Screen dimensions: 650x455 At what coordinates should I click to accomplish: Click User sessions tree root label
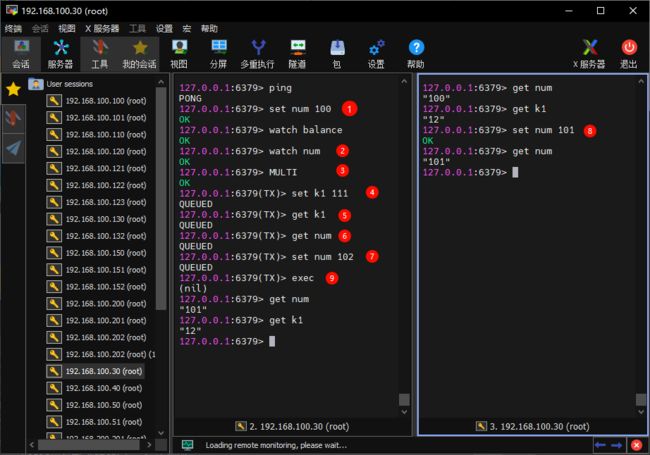click(x=70, y=84)
